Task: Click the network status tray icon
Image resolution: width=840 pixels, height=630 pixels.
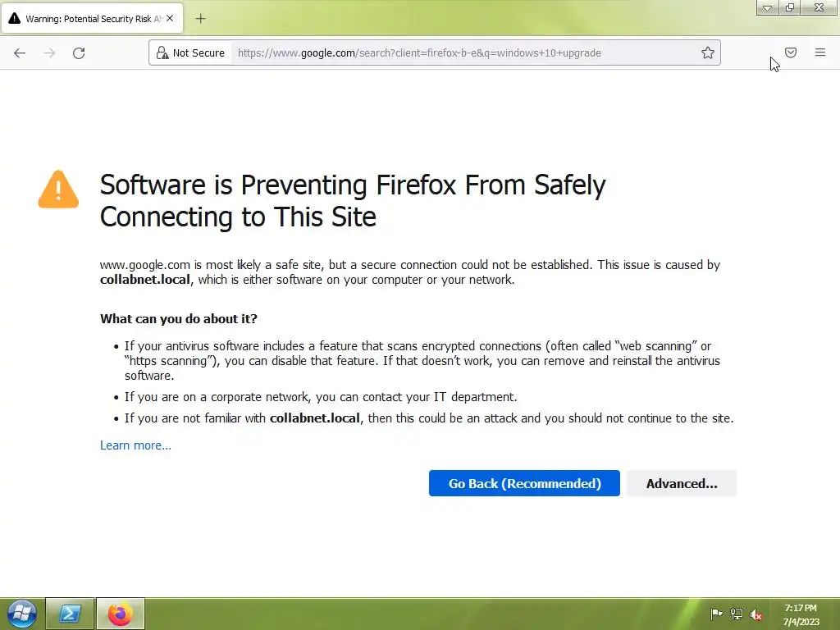Action: click(x=736, y=614)
